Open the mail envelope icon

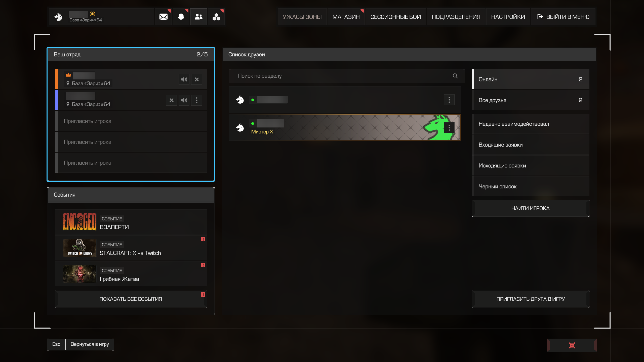(163, 17)
